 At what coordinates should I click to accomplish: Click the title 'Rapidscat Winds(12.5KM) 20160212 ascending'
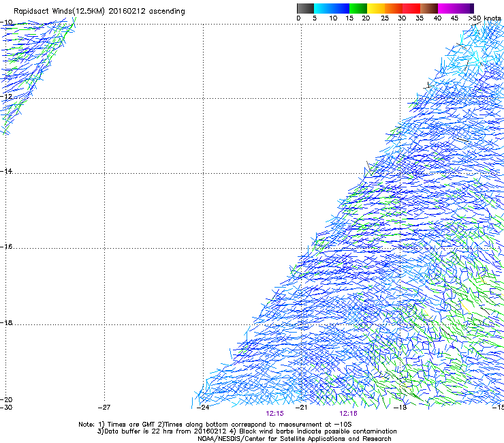coord(99,12)
